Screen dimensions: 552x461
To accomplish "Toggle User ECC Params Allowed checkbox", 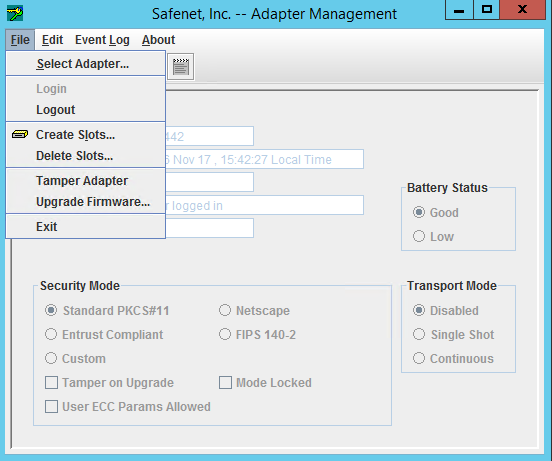I will coord(51,406).
